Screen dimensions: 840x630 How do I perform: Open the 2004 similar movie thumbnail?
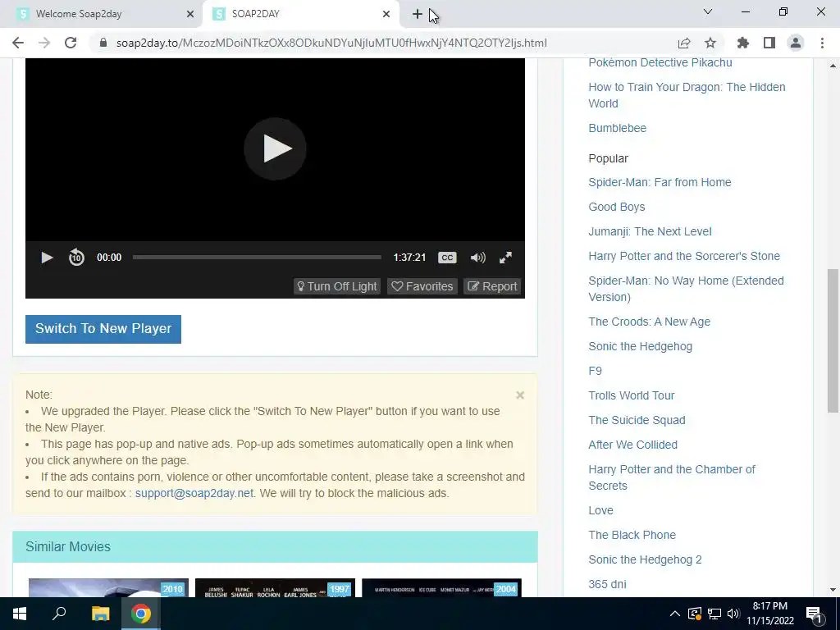click(441, 587)
